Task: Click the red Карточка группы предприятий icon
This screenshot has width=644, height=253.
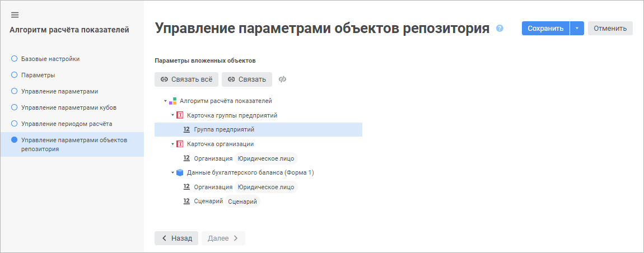Action: point(180,115)
